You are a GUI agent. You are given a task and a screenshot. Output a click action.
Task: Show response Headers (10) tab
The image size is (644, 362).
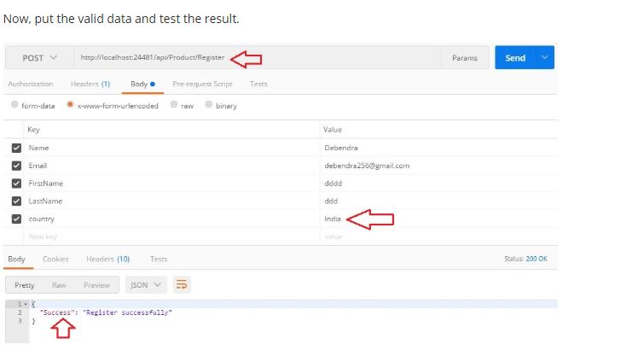pos(107,259)
